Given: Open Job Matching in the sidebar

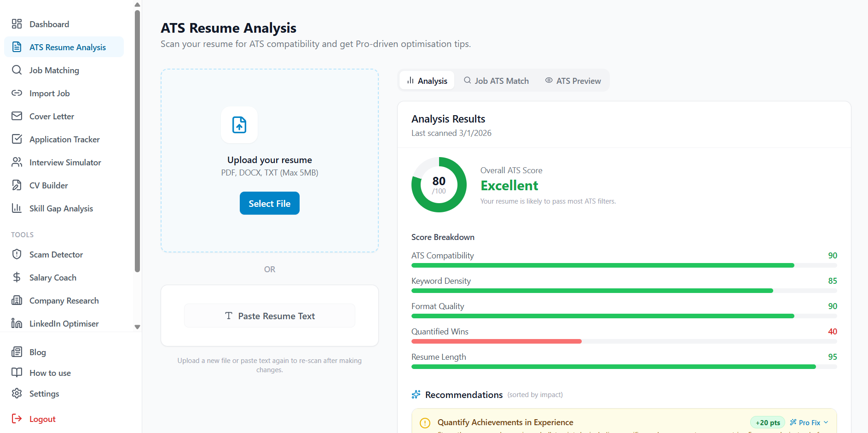Looking at the screenshot, I should point(64,70).
